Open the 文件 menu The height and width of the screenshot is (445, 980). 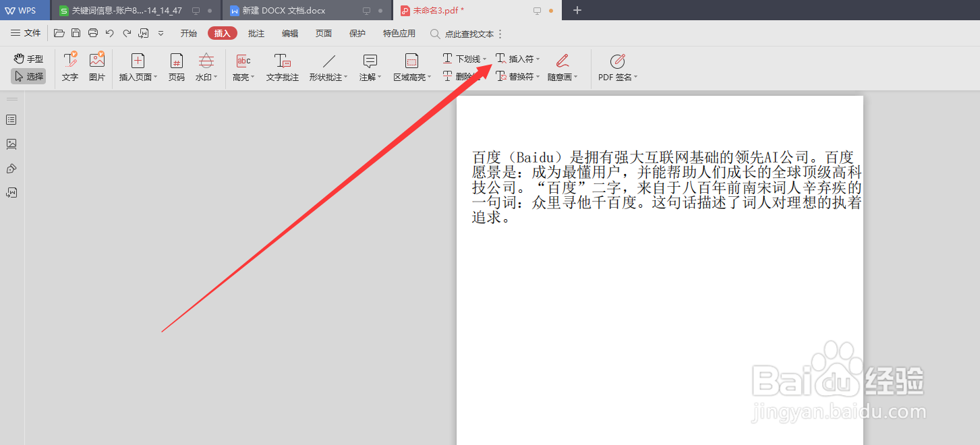(x=26, y=33)
